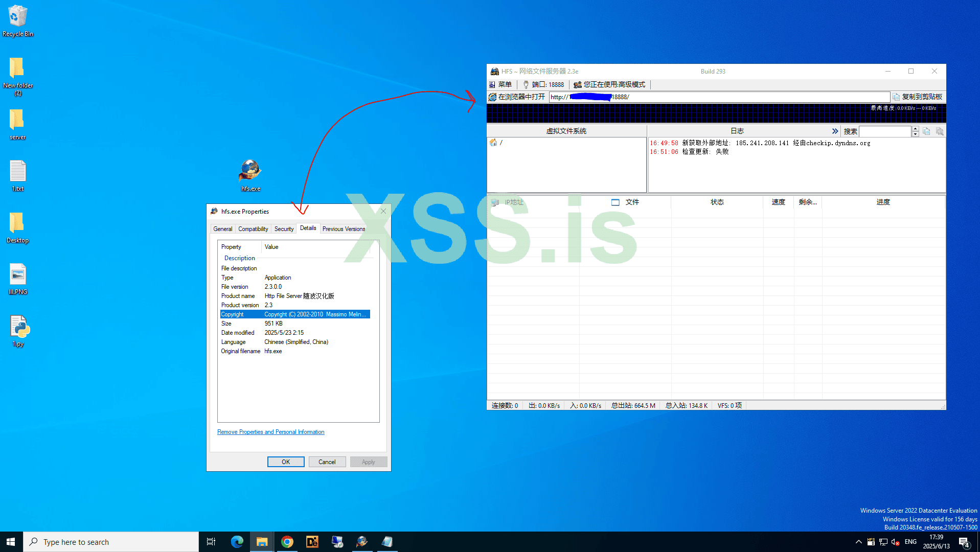
Task: Close the hfs.exe Properties dialog
Action: point(383,211)
